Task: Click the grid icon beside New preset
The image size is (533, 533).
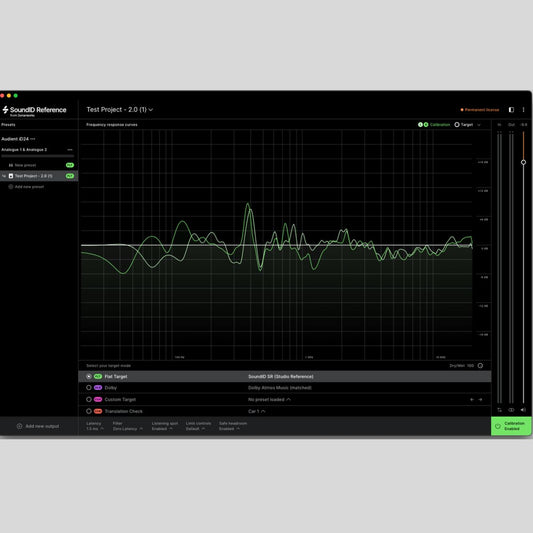Action: coord(11,165)
